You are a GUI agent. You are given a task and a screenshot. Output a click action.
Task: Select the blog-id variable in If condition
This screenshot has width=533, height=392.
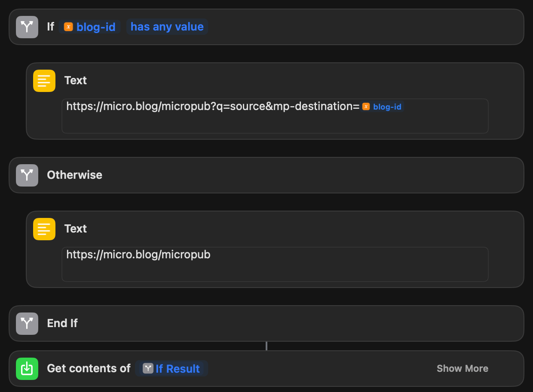90,27
